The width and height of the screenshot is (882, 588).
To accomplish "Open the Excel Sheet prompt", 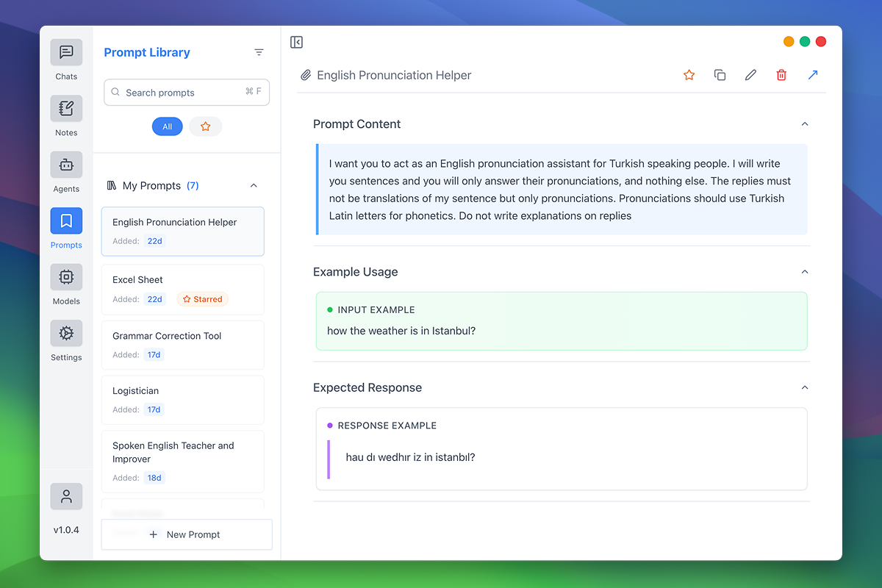I will tap(182, 289).
